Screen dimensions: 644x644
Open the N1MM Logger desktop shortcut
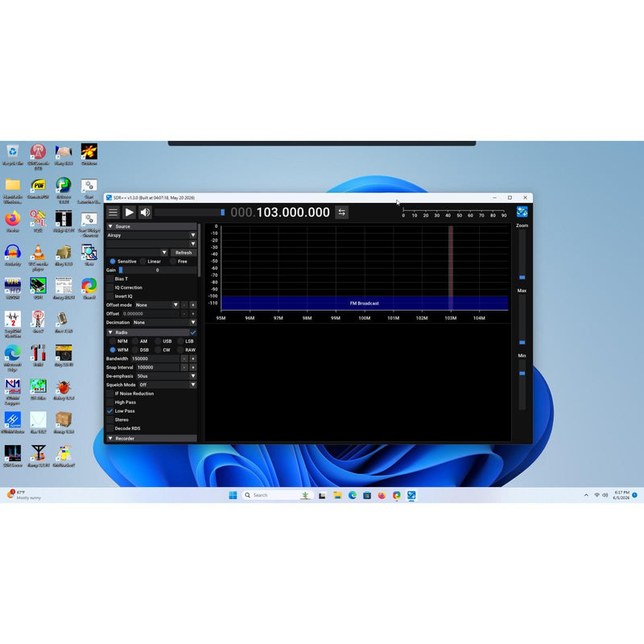point(13,386)
